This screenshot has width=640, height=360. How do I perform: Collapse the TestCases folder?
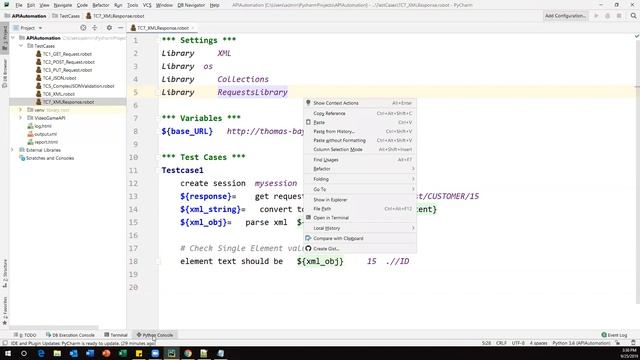(x=21, y=46)
